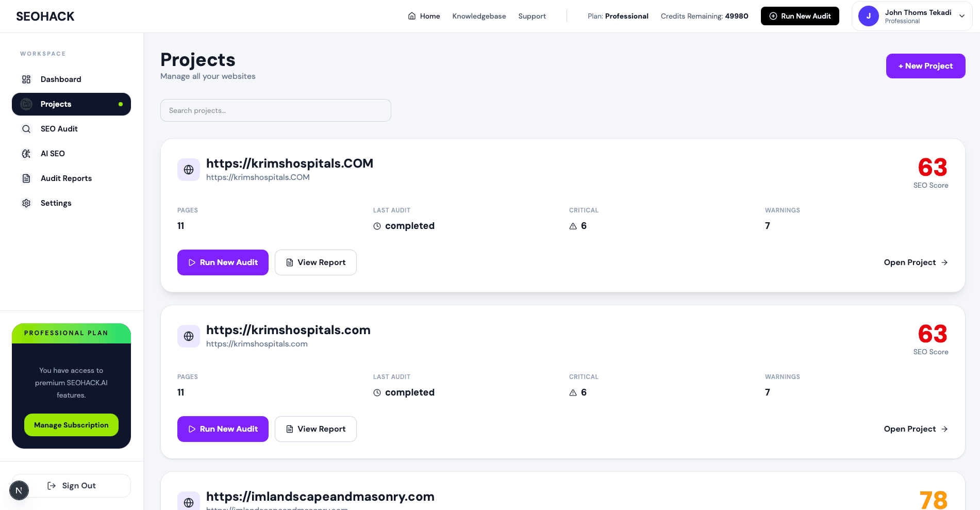The image size is (980, 510).
Task: Click the Manage Subscription button
Action: coord(71,425)
